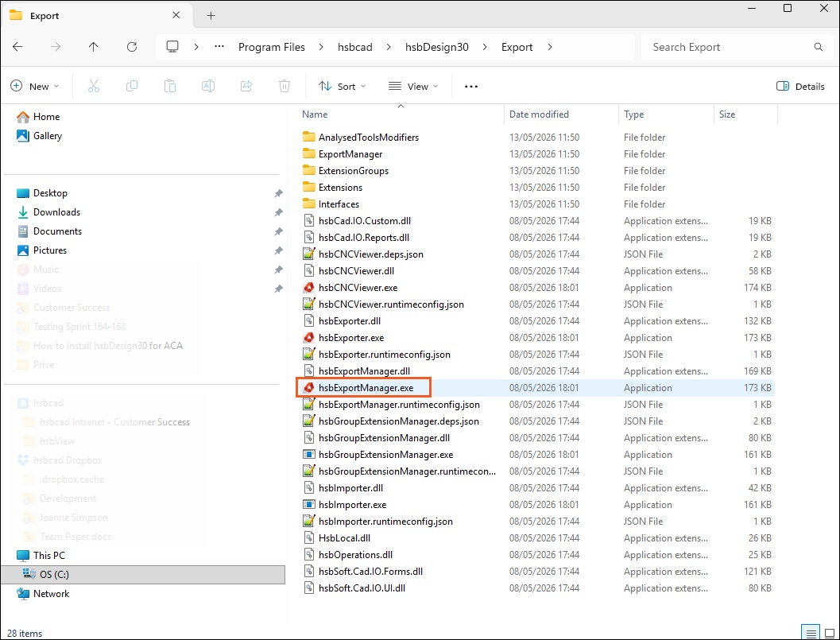Select the Interfaces folder

coord(339,204)
